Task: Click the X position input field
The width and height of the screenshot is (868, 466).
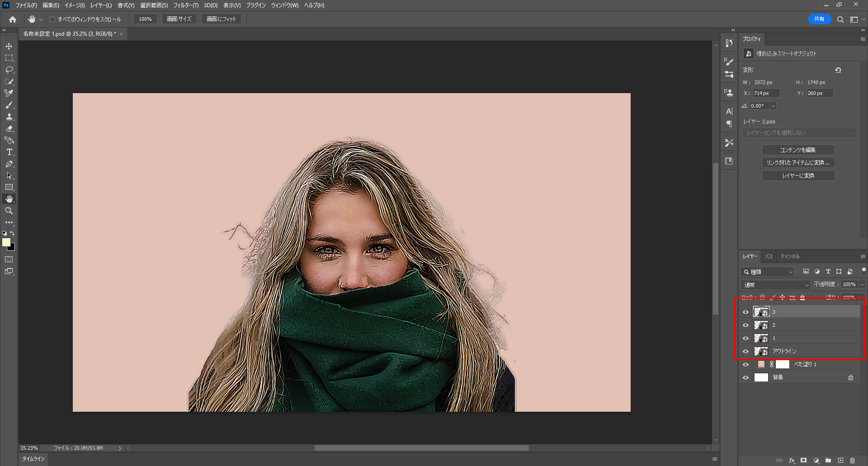Action: point(766,93)
